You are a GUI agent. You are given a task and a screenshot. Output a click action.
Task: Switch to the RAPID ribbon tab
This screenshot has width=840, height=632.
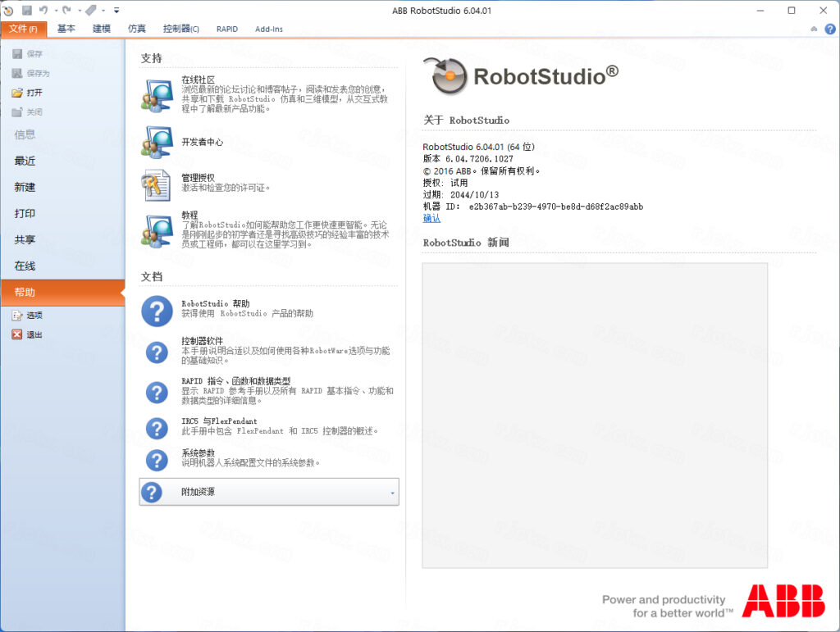tap(227, 29)
